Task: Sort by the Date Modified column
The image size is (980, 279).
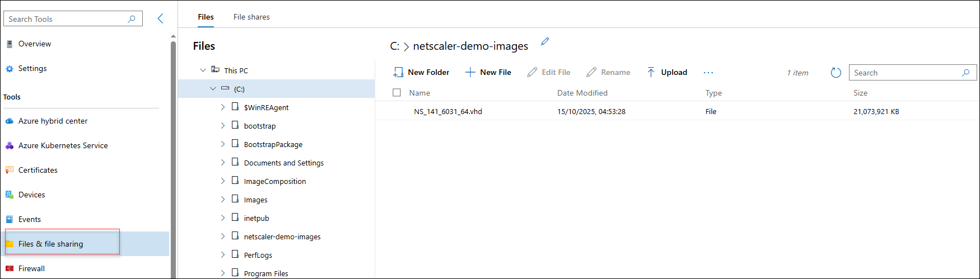Action: 582,93
